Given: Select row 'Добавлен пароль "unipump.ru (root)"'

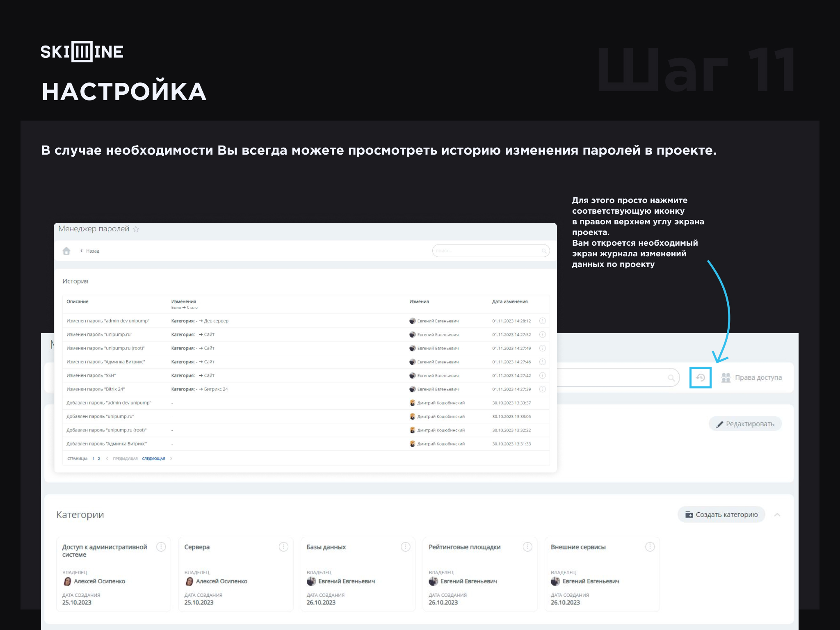Looking at the screenshot, I should coord(306,430).
